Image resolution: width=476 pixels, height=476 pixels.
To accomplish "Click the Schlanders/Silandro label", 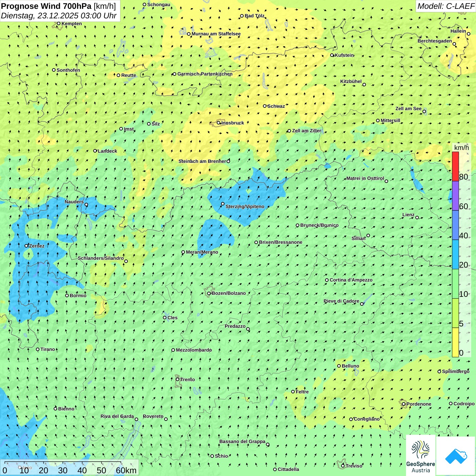I will click(101, 258).
